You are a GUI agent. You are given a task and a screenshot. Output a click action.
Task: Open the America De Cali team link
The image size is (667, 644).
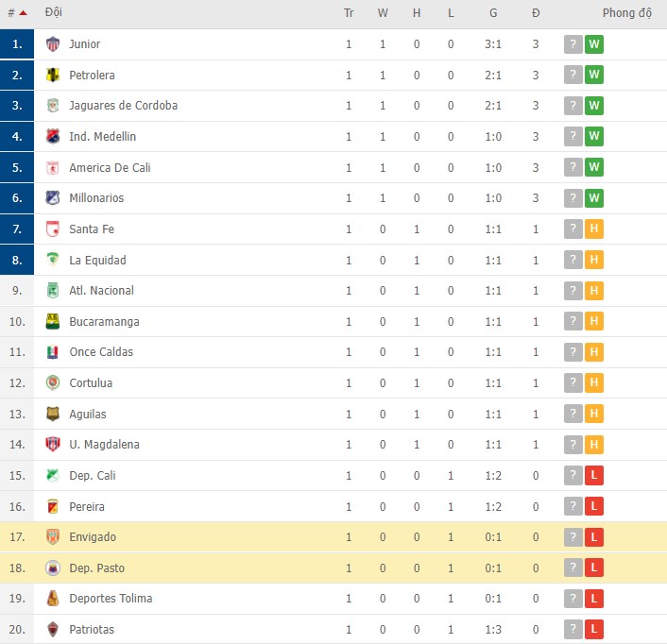click(x=110, y=167)
